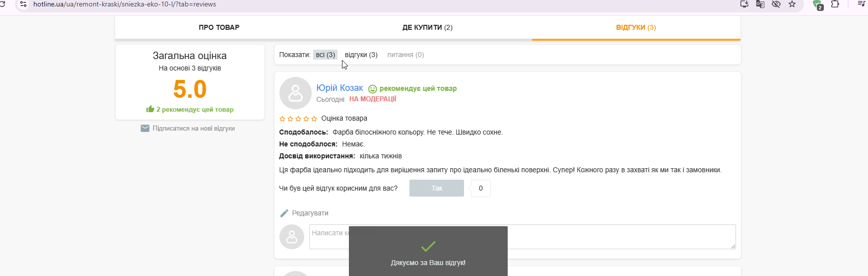Click the 5.0 overall rating score

pyautogui.click(x=190, y=89)
